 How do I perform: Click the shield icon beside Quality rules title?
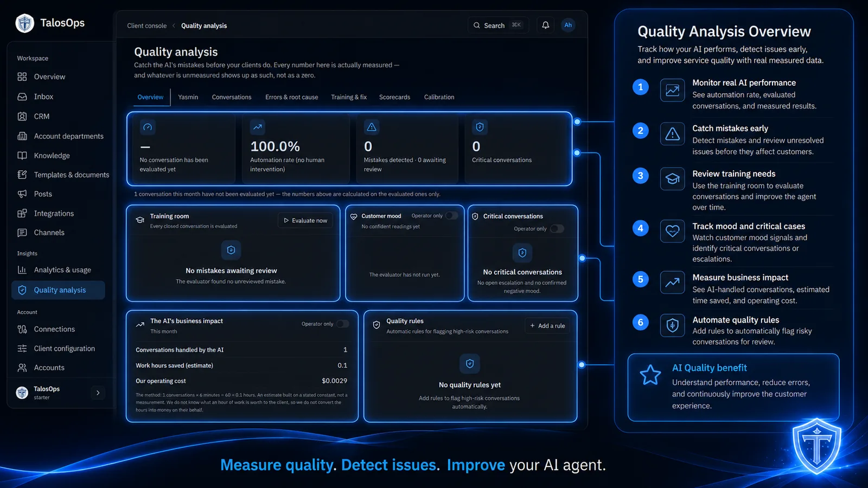[x=376, y=325]
